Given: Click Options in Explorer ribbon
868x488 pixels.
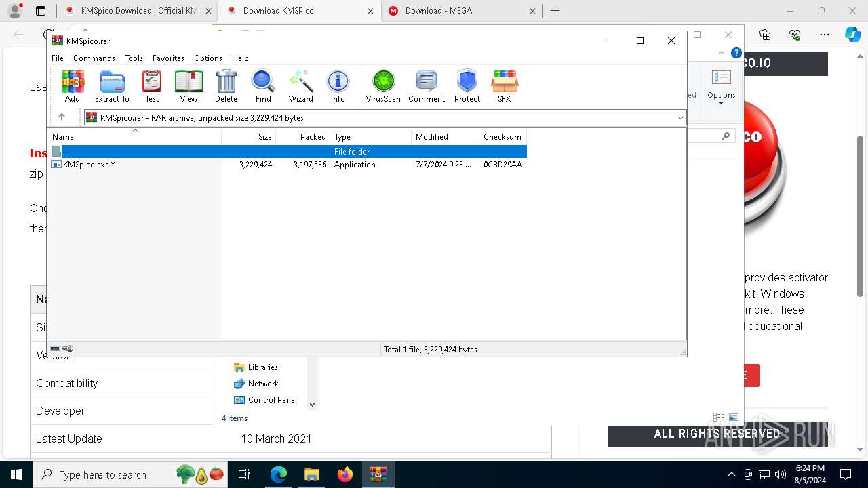Looking at the screenshot, I should tap(721, 86).
